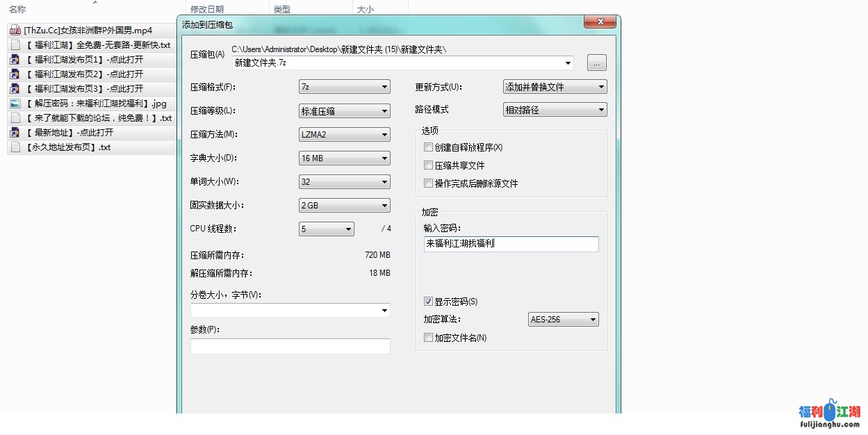
Task: Click the shortcut icon of 福利江湖发布页2
Action: [x=15, y=74]
